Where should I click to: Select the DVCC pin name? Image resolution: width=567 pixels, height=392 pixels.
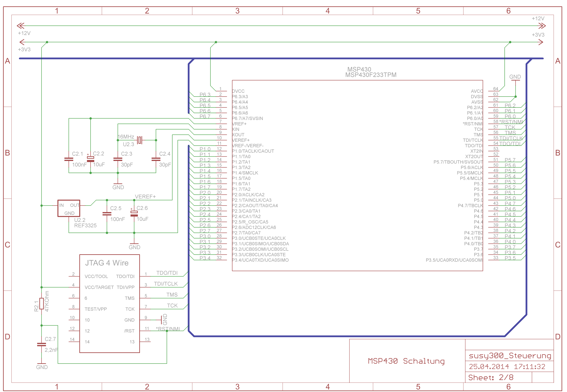(238, 91)
